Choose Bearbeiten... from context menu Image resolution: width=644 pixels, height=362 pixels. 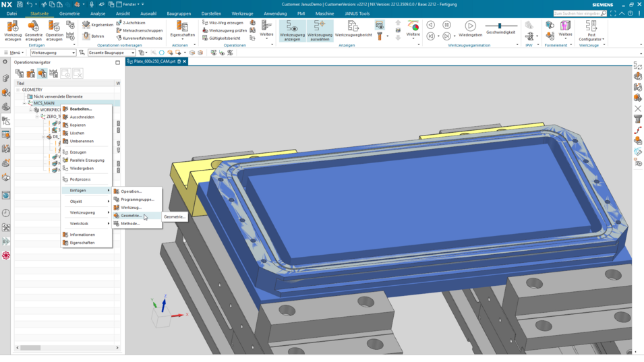coord(87,109)
